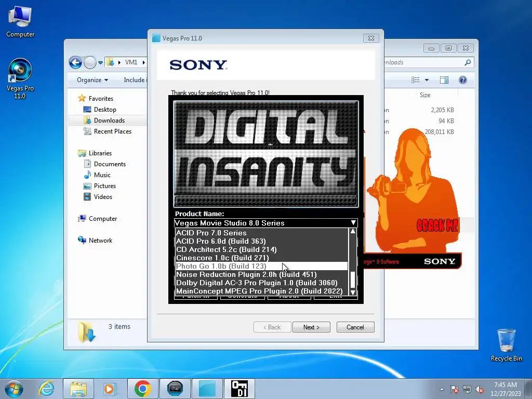Open the Product Name combo box
This screenshot has width=532, height=399.
[x=265, y=223]
